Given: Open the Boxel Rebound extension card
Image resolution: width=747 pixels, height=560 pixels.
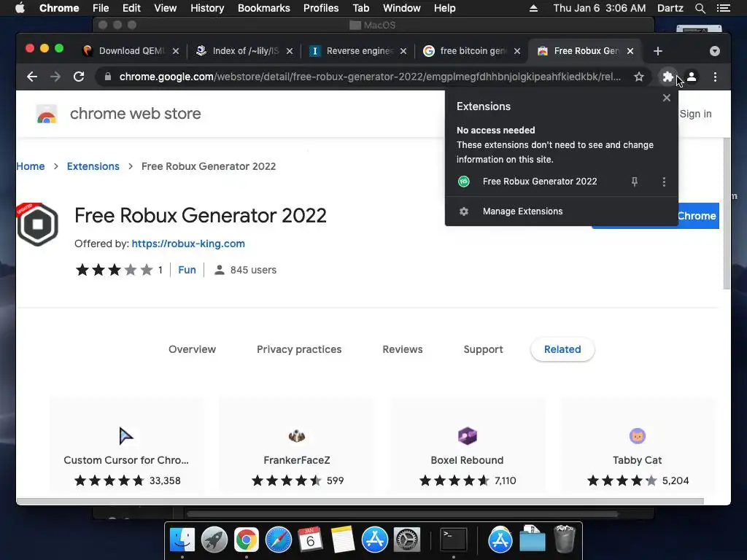Looking at the screenshot, I should (x=468, y=444).
